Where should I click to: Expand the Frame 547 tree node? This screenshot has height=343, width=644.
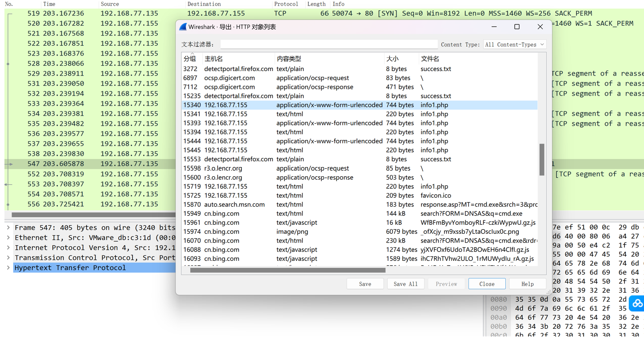[x=8, y=227]
